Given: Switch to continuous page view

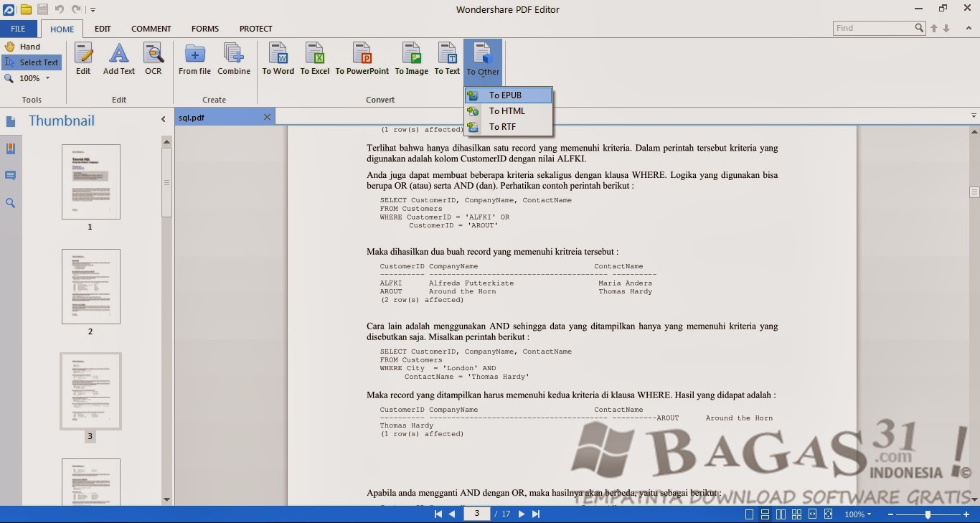Looking at the screenshot, I should point(765,514).
